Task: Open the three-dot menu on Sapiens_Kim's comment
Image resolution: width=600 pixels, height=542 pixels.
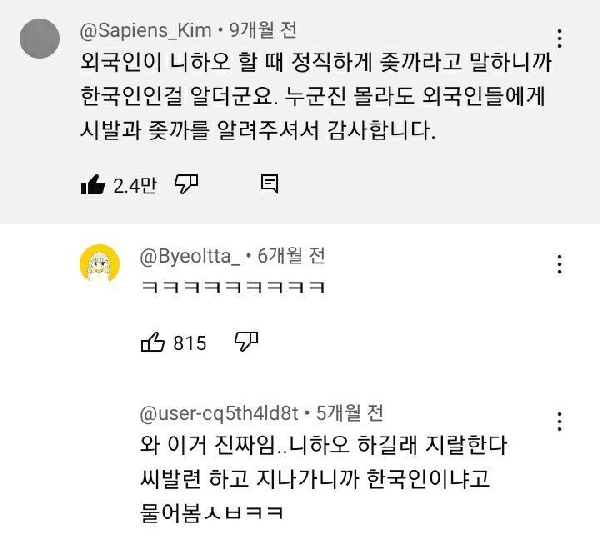Action: pos(560,40)
